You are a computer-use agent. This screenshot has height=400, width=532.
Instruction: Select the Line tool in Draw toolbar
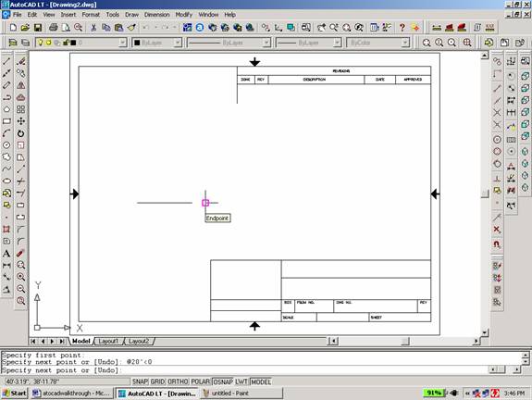point(6,61)
